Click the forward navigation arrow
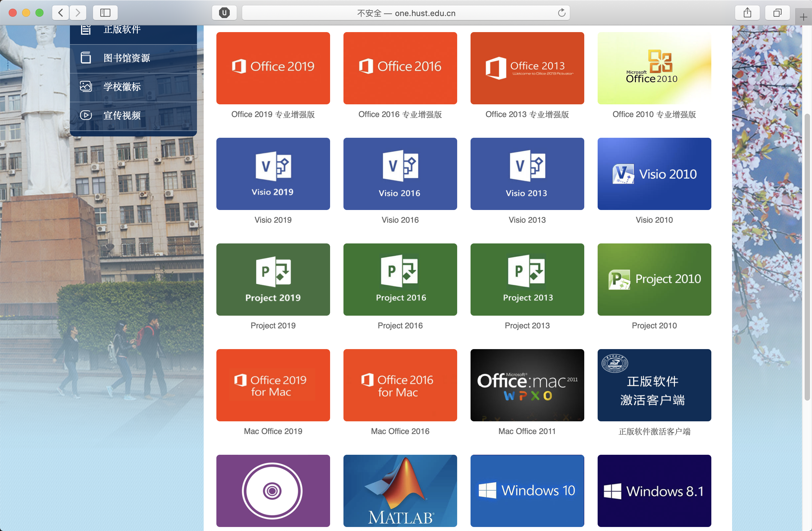The height and width of the screenshot is (531, 812). coord(78,13)
